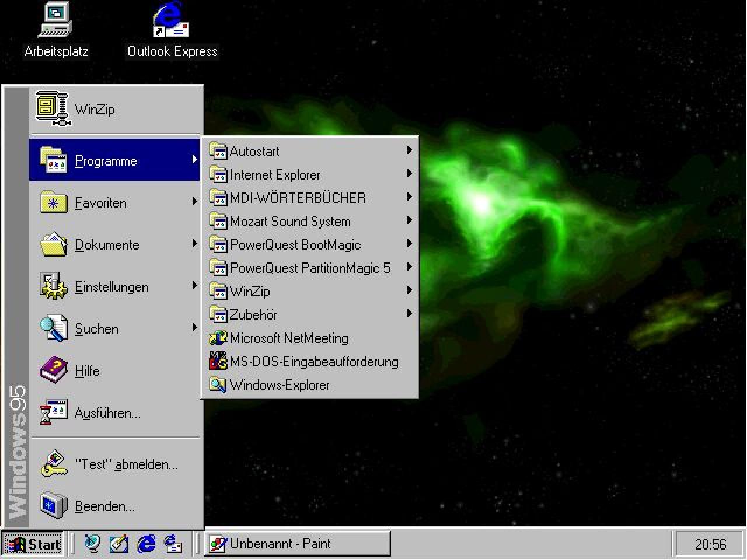Screen dimensions: 747x560
Task: Click the Einstellungen gear icon
Action: [x=53, y=286]
